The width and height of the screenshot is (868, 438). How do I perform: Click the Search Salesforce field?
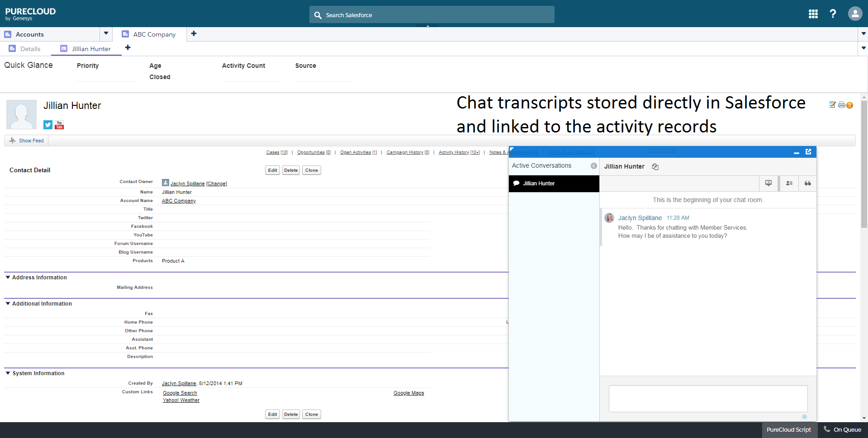click(432, 15)
